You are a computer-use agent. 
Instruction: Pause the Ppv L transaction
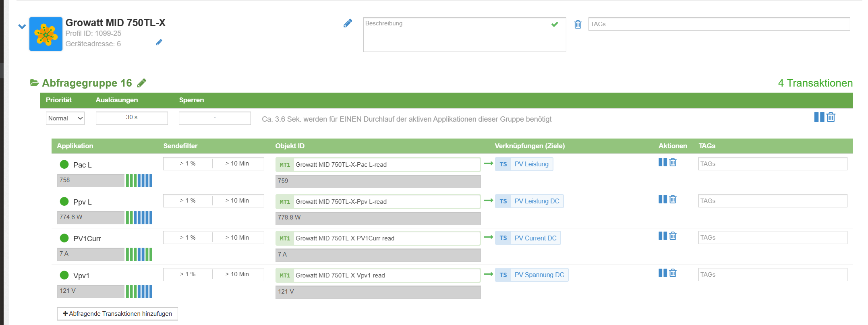pyautogui.click(x=663, y=199)
